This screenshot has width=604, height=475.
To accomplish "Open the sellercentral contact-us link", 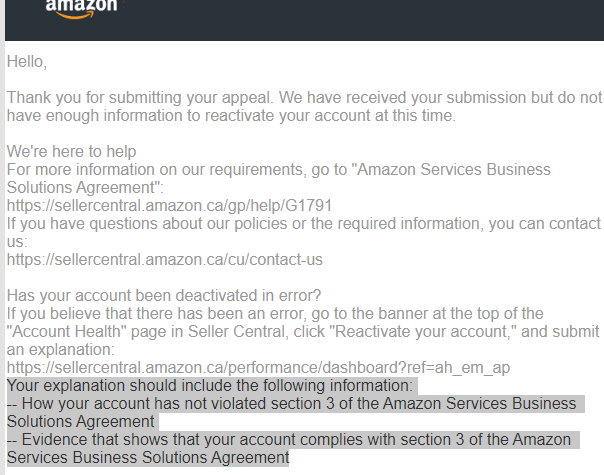I will (164, 259).
